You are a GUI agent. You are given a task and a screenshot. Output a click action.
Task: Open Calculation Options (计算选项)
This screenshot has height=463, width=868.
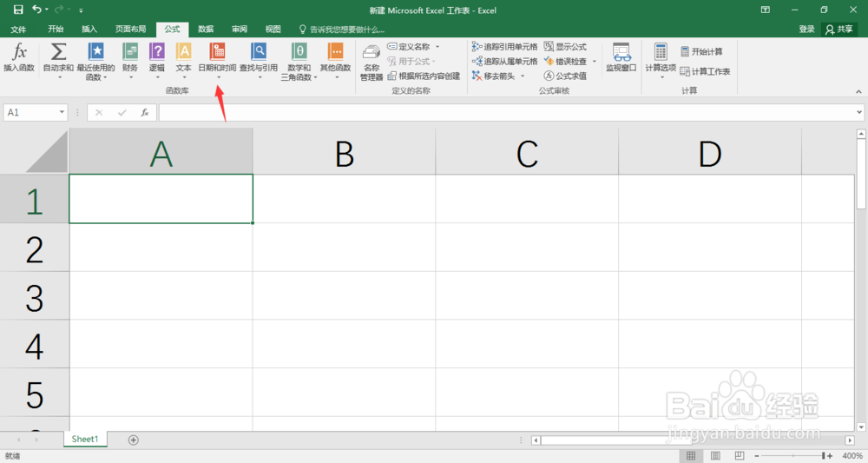(661, 60)
